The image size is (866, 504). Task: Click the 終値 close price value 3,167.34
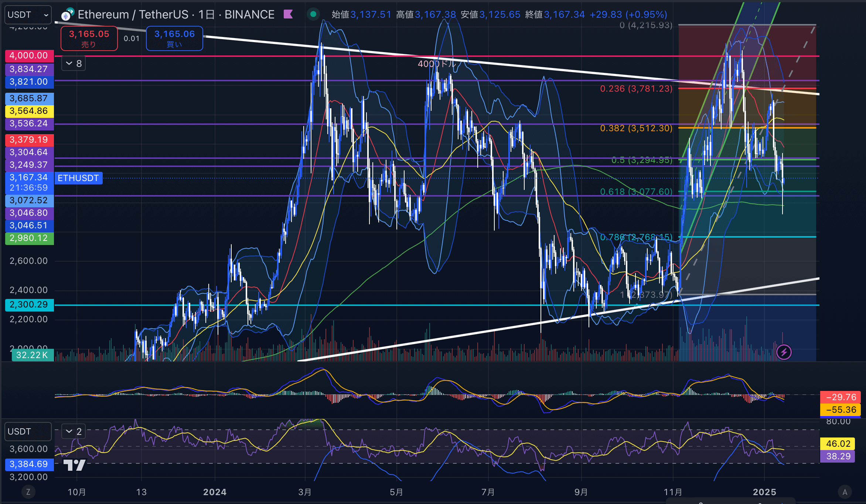tap(564, 14)
